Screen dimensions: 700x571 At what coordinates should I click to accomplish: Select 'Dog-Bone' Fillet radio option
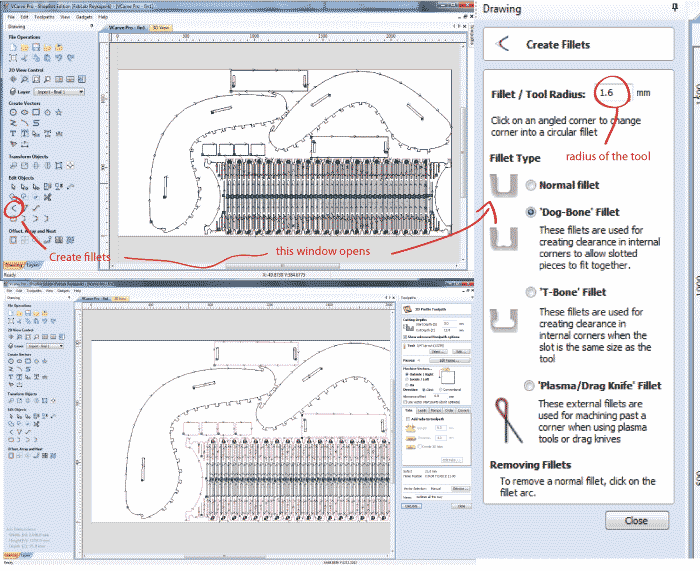[x=530, y=213]
